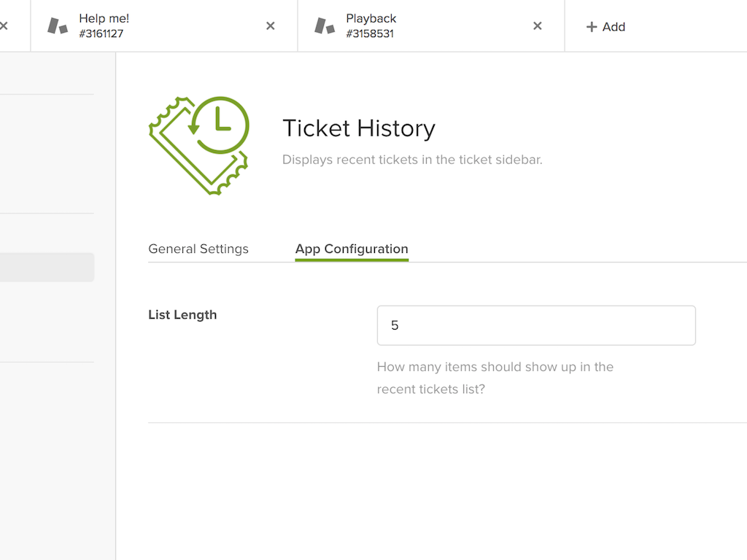The height and width of the screenshot is (560, 747).
Task: Click the Ticket History heading
Action: coord(358,128)
